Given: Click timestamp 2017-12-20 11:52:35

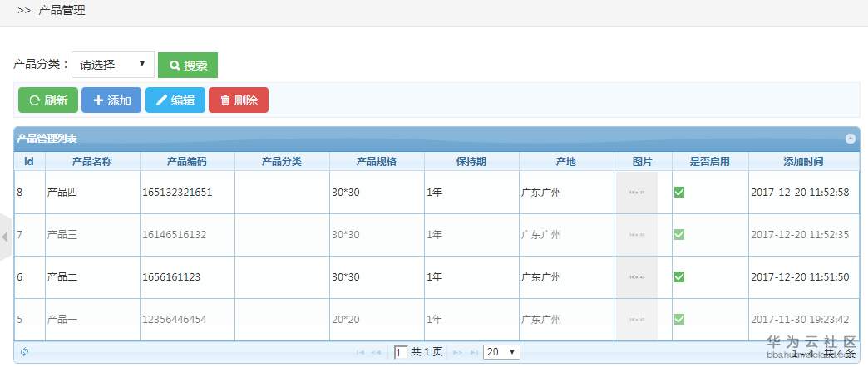Looking at the screenshot, I should [800, 235].
